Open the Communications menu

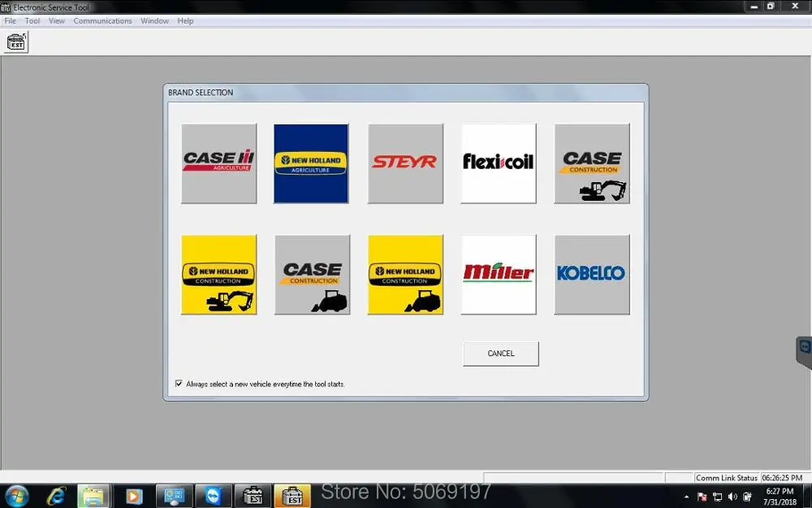coord(102,21)
